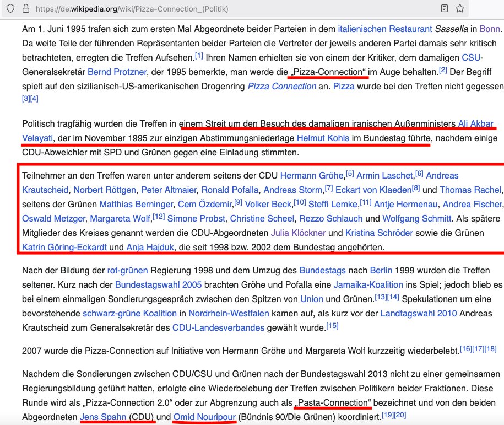Open link italienischen Restaurant
504x425 pixels.
385,29
